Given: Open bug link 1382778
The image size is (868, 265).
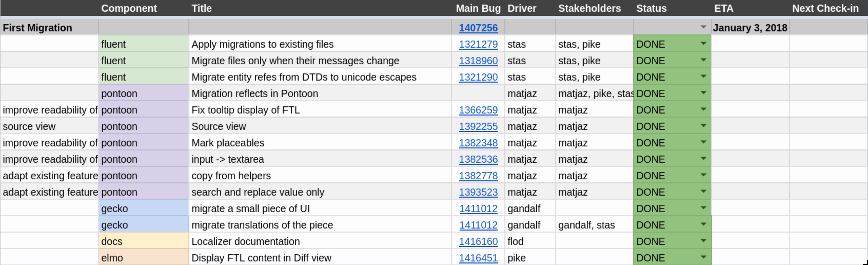Looking at the screenshot, I should 478,176.
